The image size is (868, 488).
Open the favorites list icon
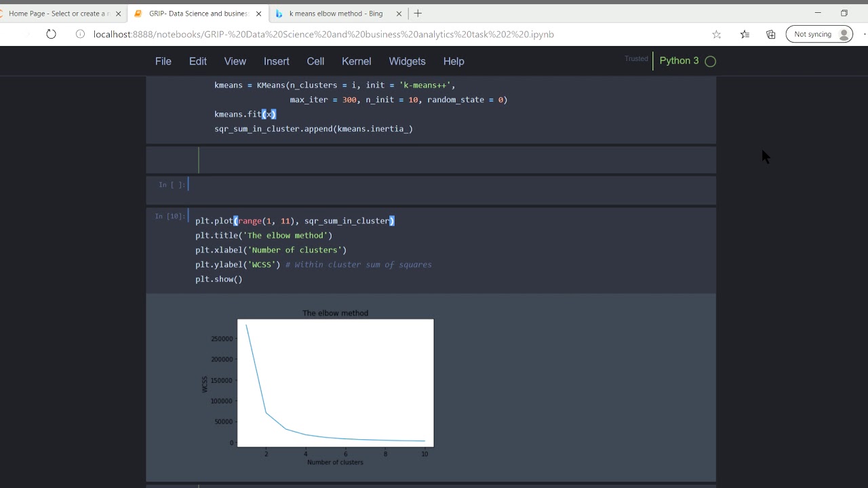[x=745, y=34]
